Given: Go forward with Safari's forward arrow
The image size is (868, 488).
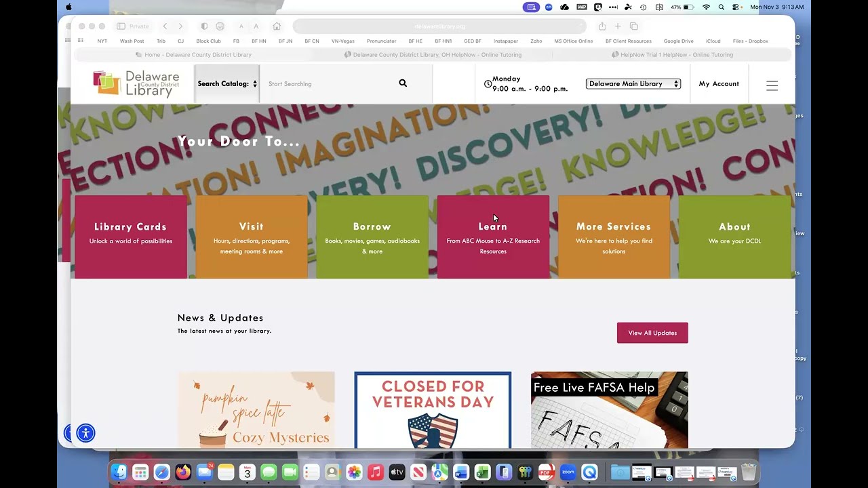Looking at the screenshot, I should 180,26.
